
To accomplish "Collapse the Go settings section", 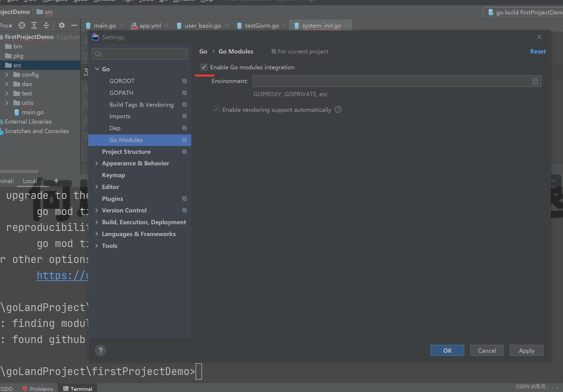I will click(97, 69).
